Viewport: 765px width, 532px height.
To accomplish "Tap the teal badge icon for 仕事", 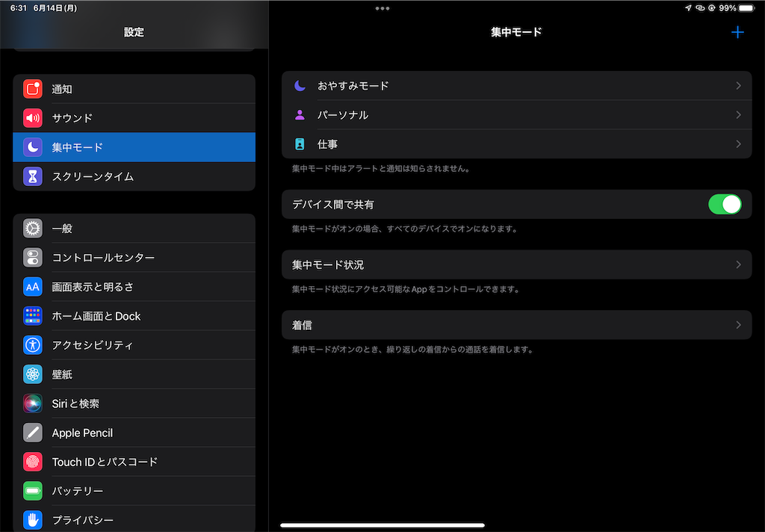I will tap(300, 144).
